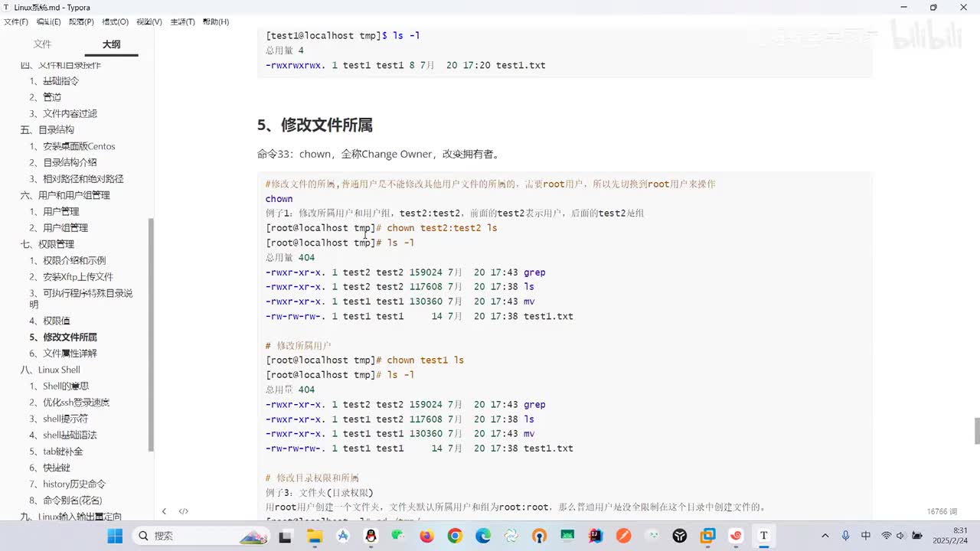Click the microphone tray icon
The width and height of the screenshot is (980, 551).
click(845, 536)
